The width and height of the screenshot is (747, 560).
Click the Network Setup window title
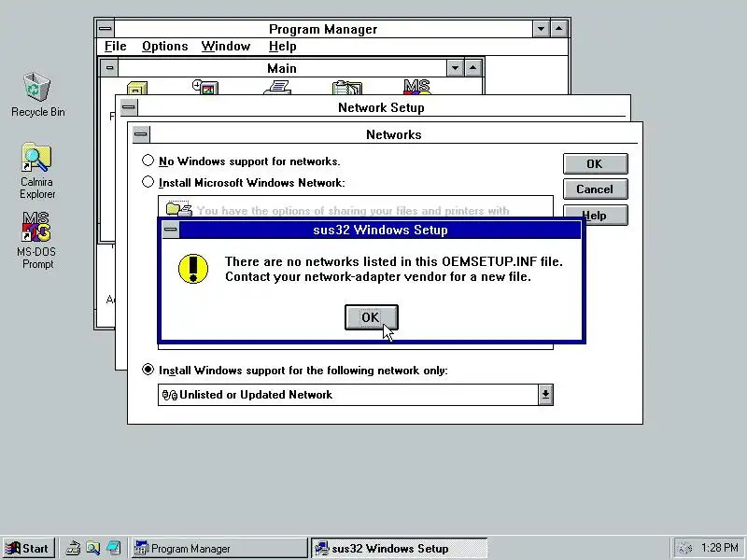(381, 107)
